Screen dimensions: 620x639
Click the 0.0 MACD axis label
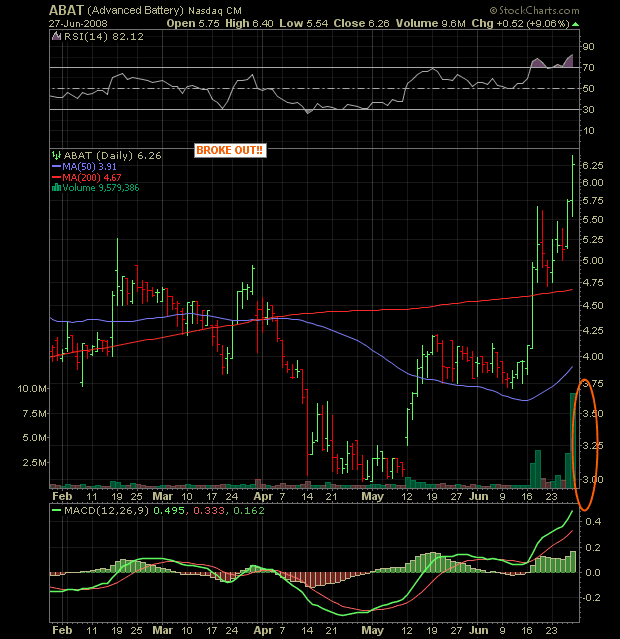point(593,573)
